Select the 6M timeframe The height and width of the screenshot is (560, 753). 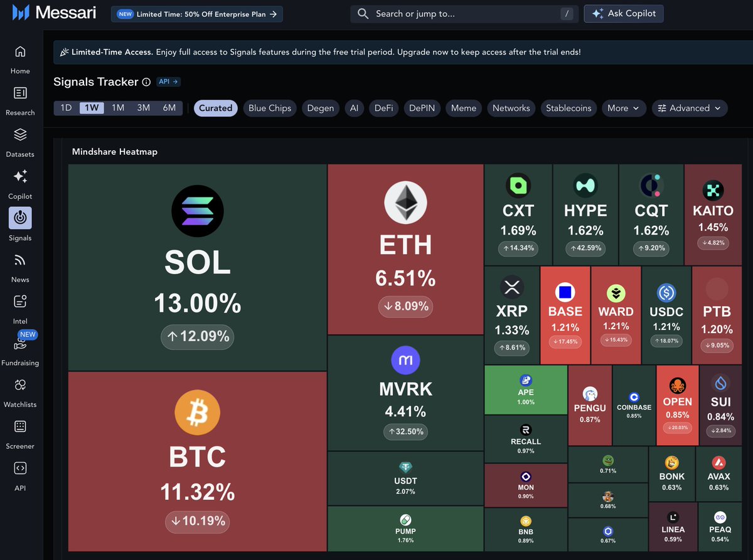(x=169, y=108)
